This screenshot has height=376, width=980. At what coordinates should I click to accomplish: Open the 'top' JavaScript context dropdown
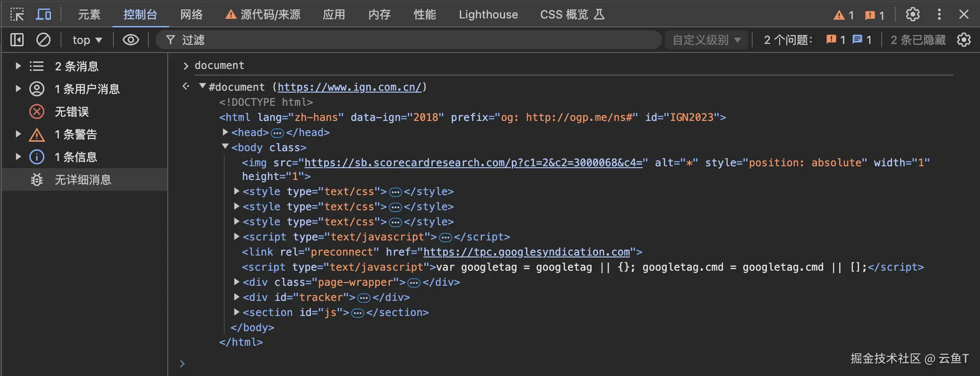coord(87,40)
